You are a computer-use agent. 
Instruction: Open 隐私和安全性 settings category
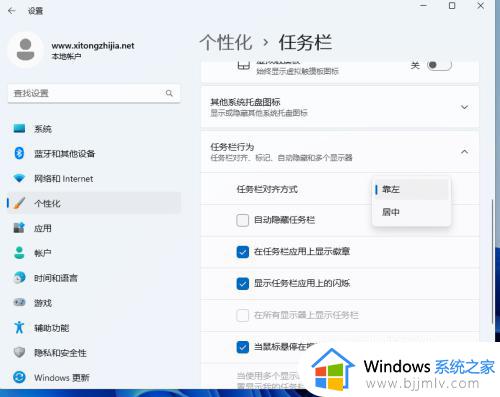(94, 353)
